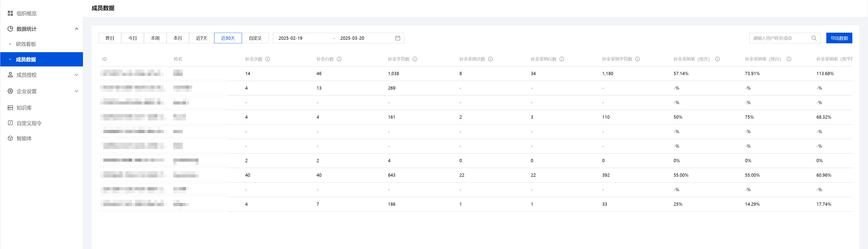The height and width of the screenshot is (249, 868).
Task: Click the 导出数据 button
Action: click(839, 38)
